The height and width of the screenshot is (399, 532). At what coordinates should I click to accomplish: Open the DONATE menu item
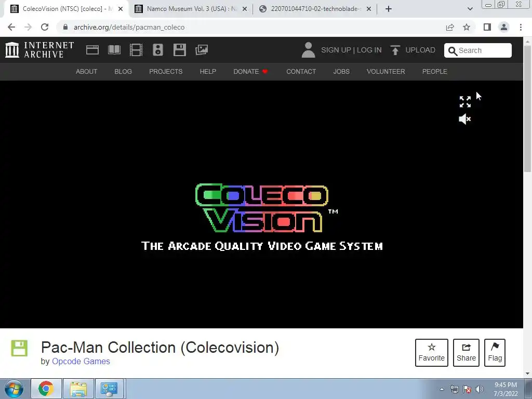click(x=250, y=72)
